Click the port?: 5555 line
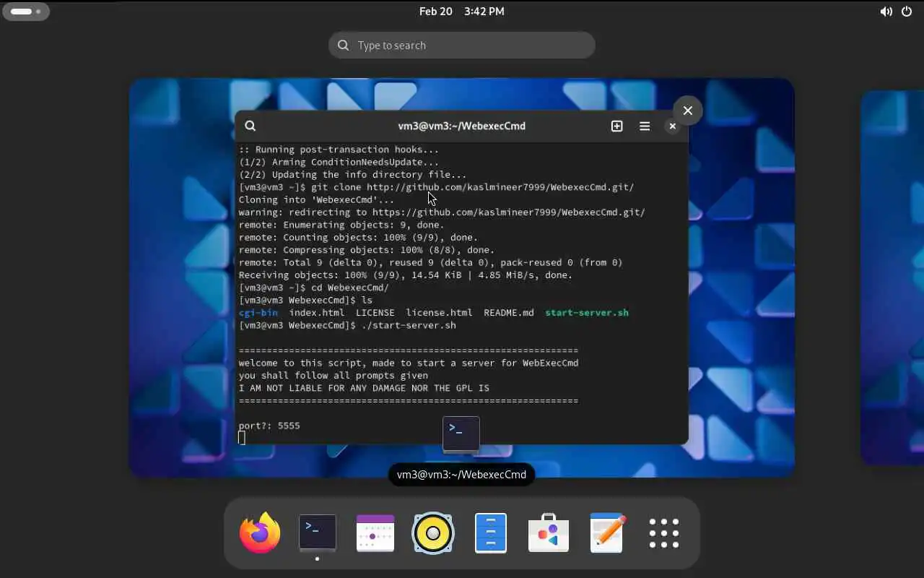 (x=269, y=426)
